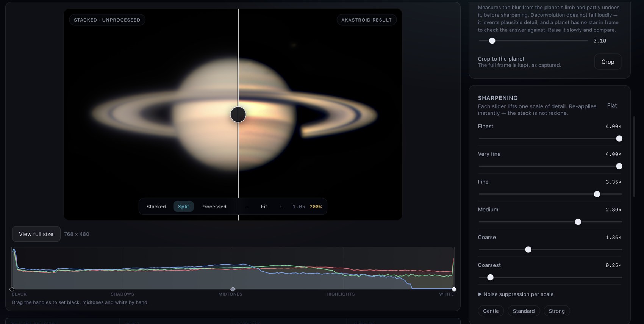
Task: Click the '768 × 480' dimensions text
Action: tap(77, 234)
